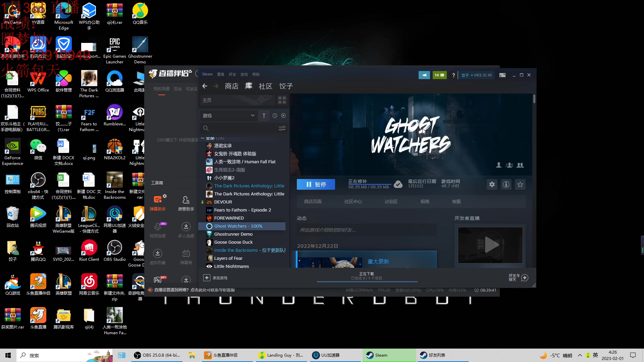Toggle Big Picture mode icon
644x362 pixels.
[502, 75]
